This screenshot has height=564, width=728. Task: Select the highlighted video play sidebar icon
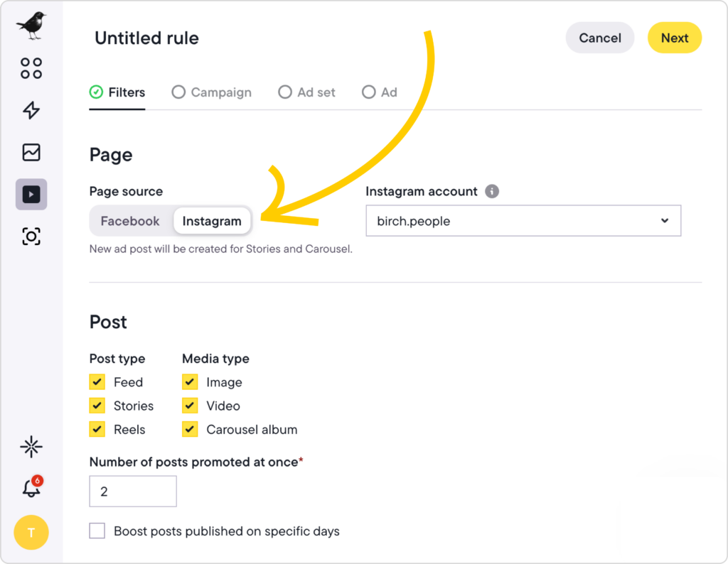(x=30, y=193)
